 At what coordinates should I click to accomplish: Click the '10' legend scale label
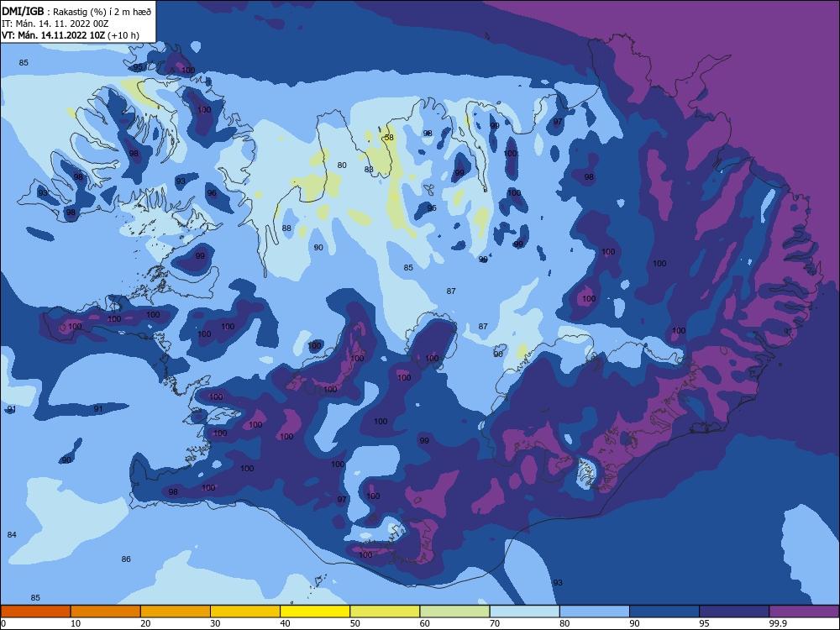[76, 623]
